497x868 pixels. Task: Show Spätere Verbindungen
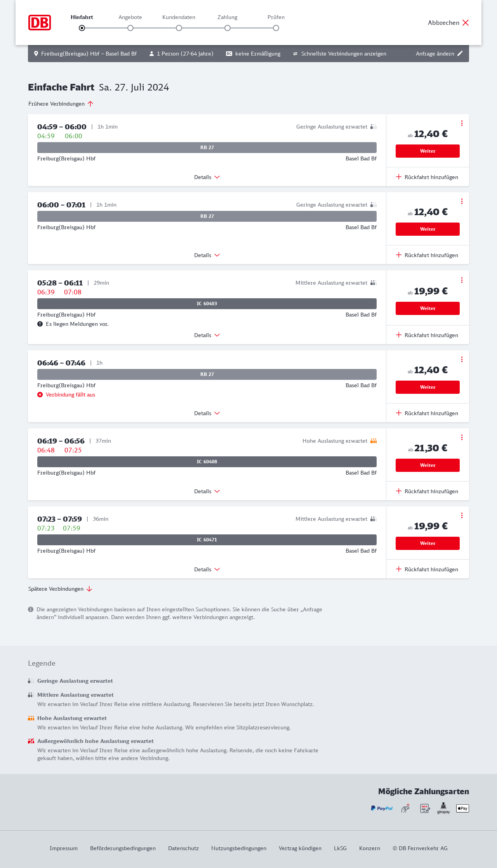coord(60,589)
